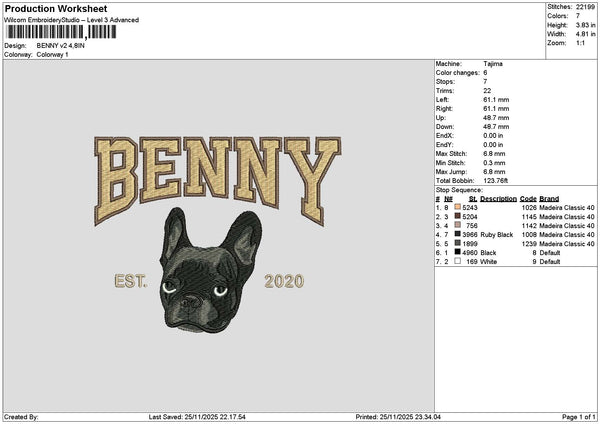
Task: Click the 'Max Jump:' label
Action: (451, 172)
